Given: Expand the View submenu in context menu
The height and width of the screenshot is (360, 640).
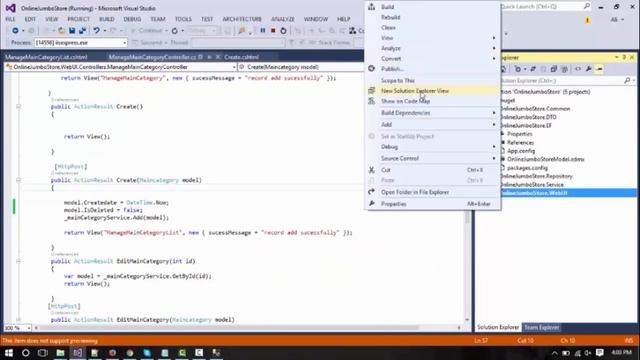Looking at the screenshot, I should (x=434, y=38).
